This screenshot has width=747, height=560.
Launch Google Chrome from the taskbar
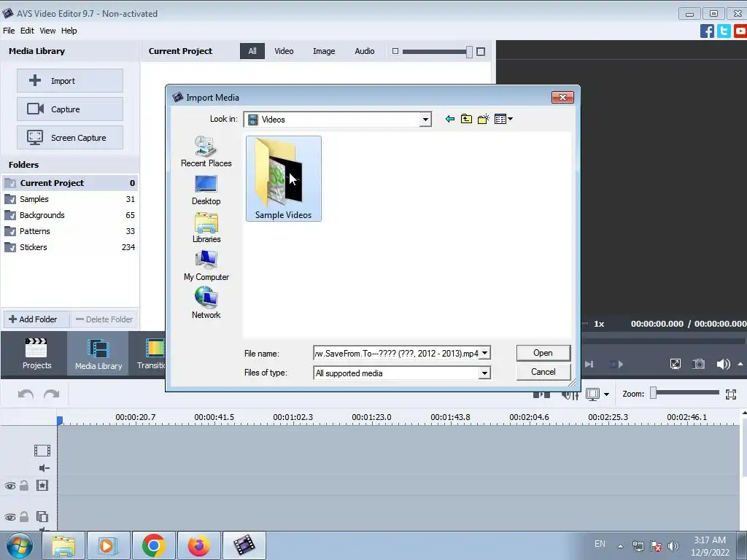153,545
